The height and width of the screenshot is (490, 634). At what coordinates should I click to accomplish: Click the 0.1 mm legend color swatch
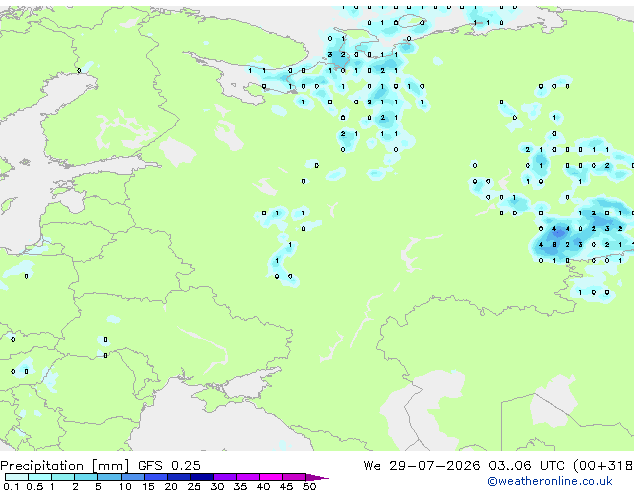[17, 477]
